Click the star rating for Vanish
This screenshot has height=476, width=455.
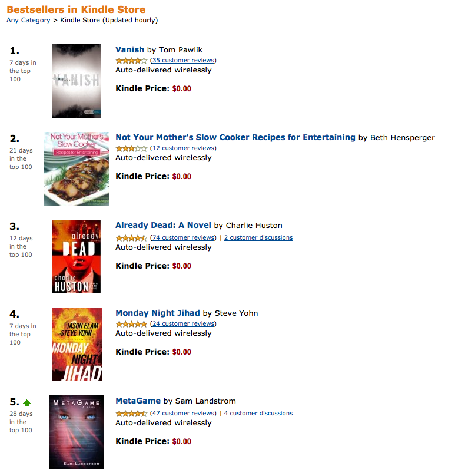[131, 60]
